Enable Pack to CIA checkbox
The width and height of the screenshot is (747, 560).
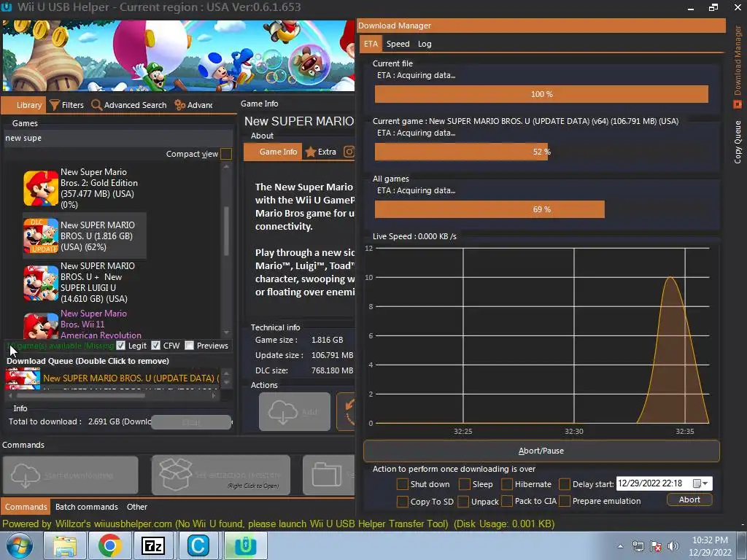(x=507, y=502)
